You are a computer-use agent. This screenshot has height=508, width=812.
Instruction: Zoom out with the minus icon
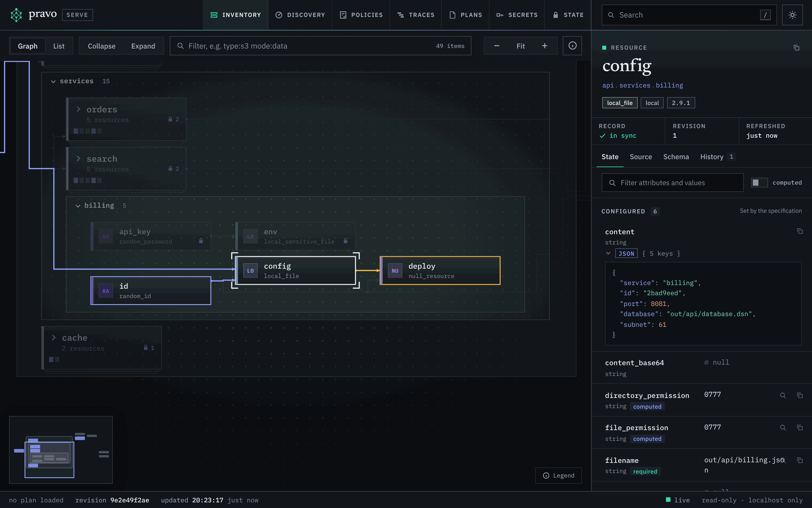(x=497, y=46)
